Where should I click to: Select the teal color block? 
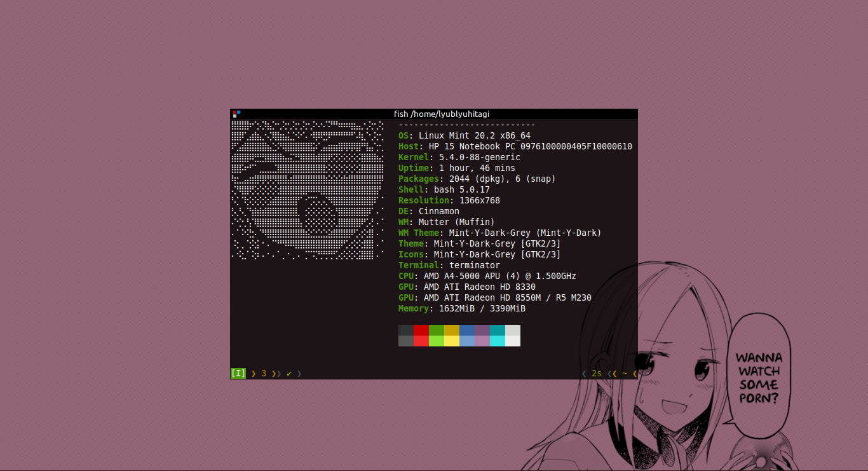498,330
